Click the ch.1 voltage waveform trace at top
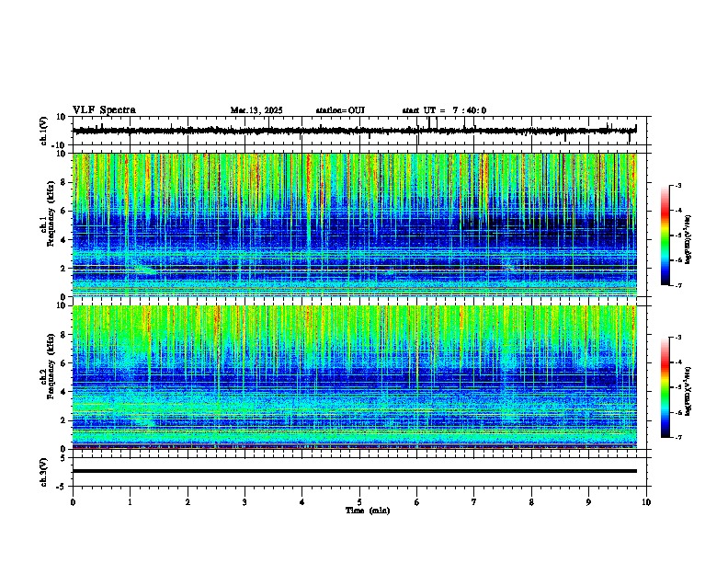 pyautogui.click(x=354, y=131)
